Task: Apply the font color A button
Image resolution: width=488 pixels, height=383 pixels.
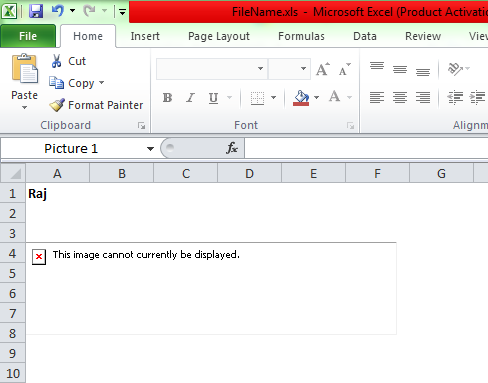Action: coord(335,97)
